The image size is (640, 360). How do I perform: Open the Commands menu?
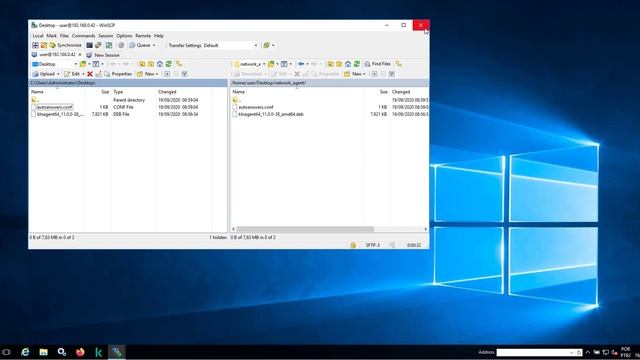pos(83,36)
